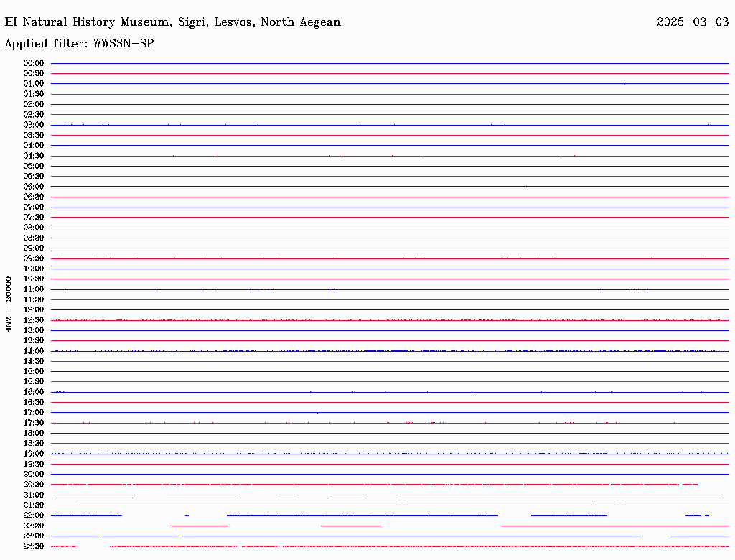
Task: Select the 05:00 time label
Action: pos(34,166)
